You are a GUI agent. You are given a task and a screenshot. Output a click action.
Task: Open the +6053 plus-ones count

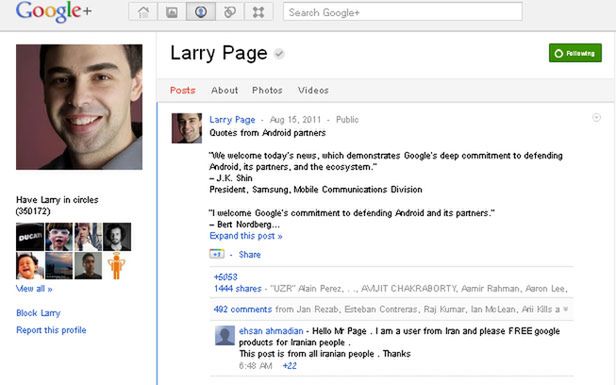click(226, 277)
